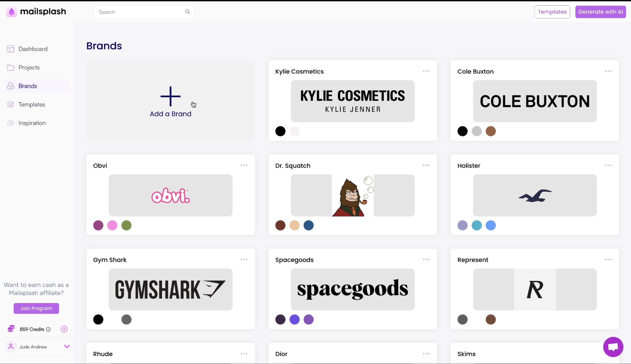This screenshot has height=364, width=631.
Task: Click Gymshark logo thumbnail
Action: 170,289
